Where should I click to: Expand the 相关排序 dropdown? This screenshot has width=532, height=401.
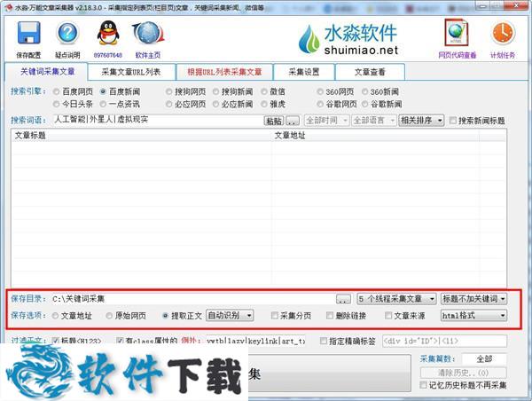(420, 121)
